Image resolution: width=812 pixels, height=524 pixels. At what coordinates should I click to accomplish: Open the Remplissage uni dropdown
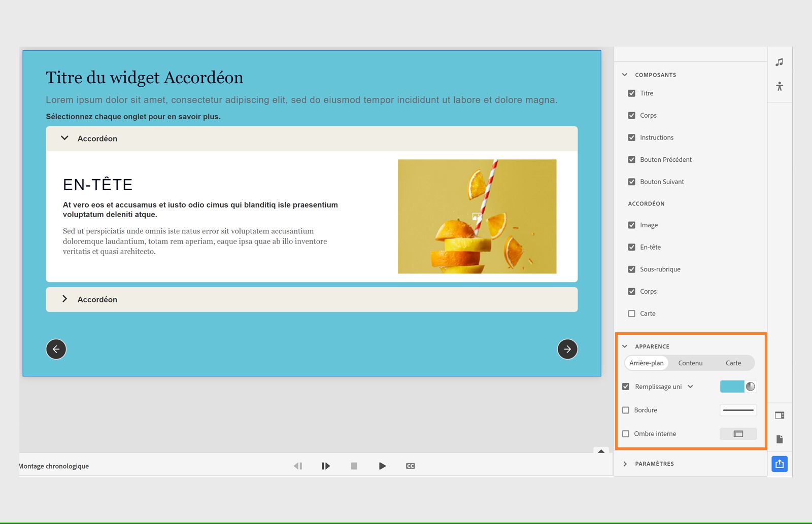coord(690,386)
